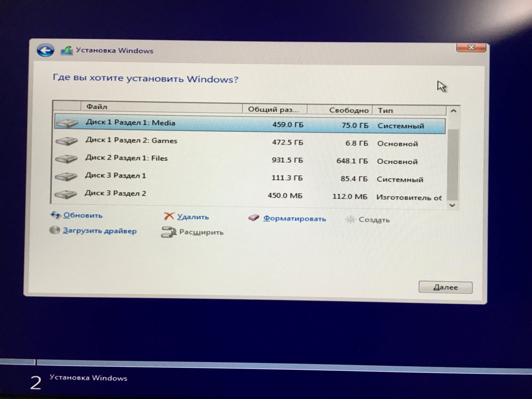Click the Создать option
Screen dimensions: 532x399
click(x=374, y=220)
